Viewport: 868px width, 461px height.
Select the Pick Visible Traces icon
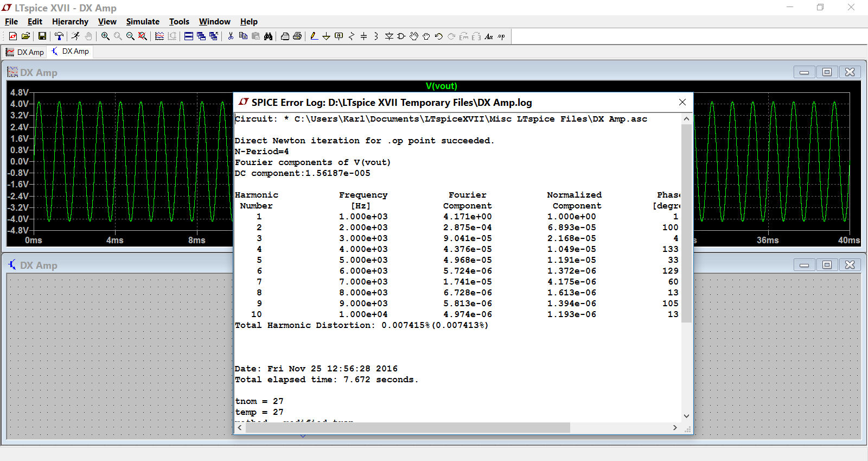coord(159,36)
